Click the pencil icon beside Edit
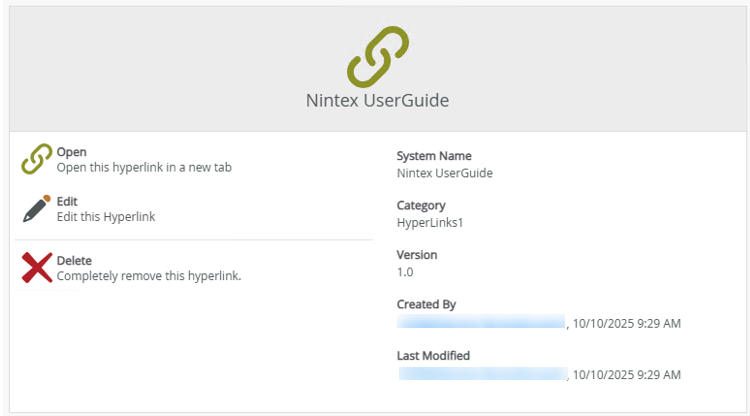750x416 pixels. (37, 208)
